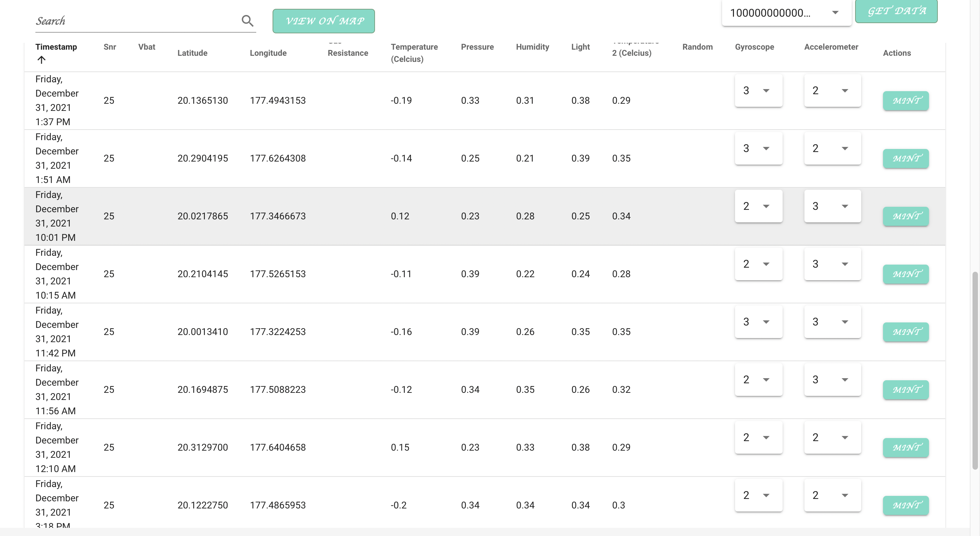Open the device ID dropdown
The height and width of the screenshot is (536, 980).
click(x=786, y=13)
